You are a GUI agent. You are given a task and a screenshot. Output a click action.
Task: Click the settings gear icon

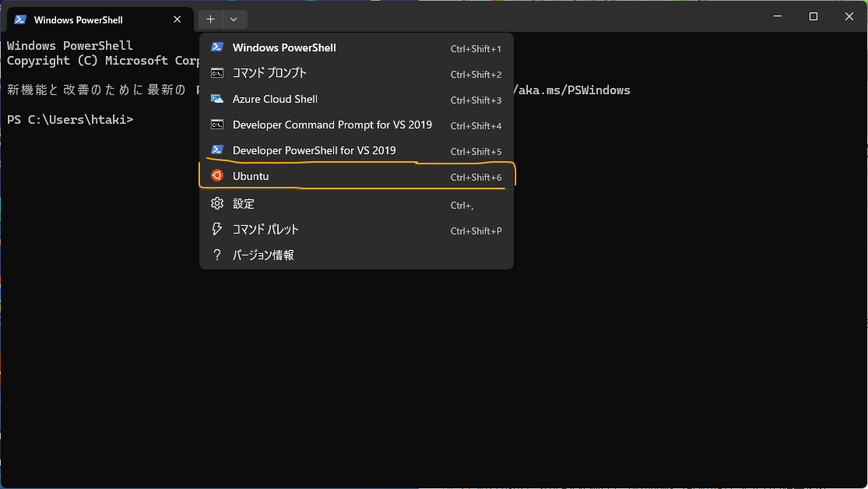(217, 203)
